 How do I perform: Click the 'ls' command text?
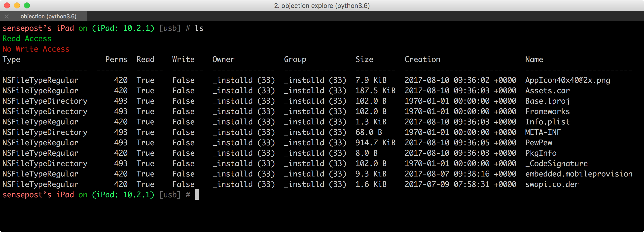coord(199,28)
